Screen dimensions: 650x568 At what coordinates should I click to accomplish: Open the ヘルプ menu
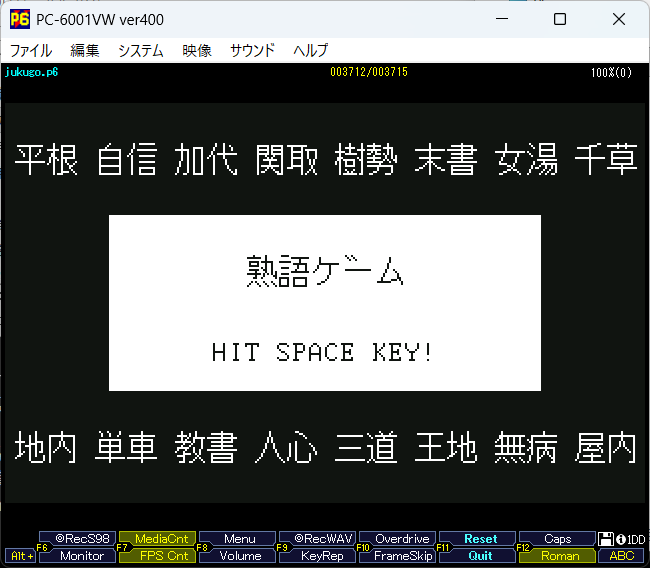coord(310,50)
